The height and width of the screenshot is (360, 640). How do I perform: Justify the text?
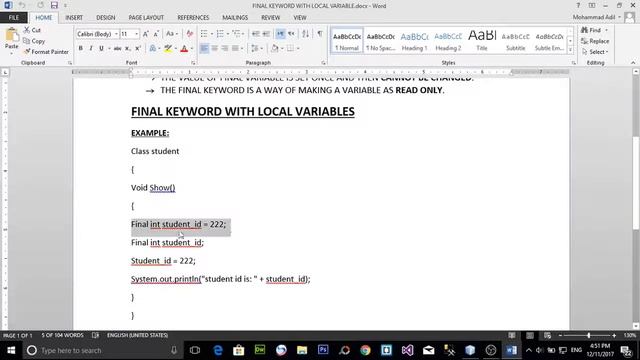pos(236,48)
